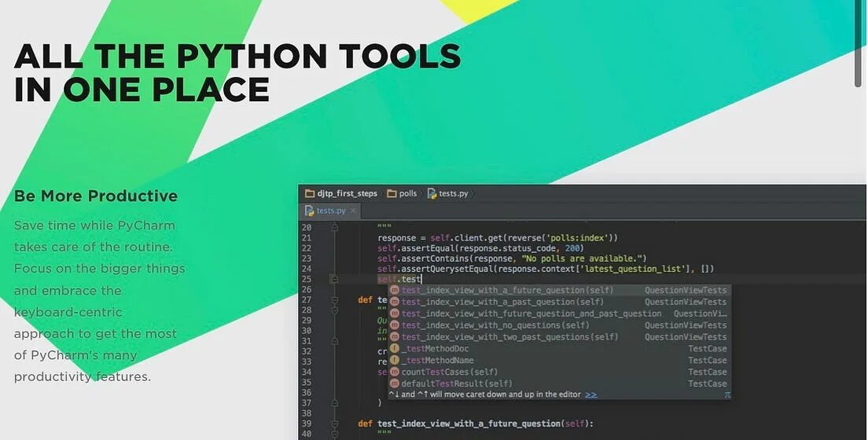Select countTestCases(self) method suggestion
Screen dimensions: 868x440
click(558, 372)
